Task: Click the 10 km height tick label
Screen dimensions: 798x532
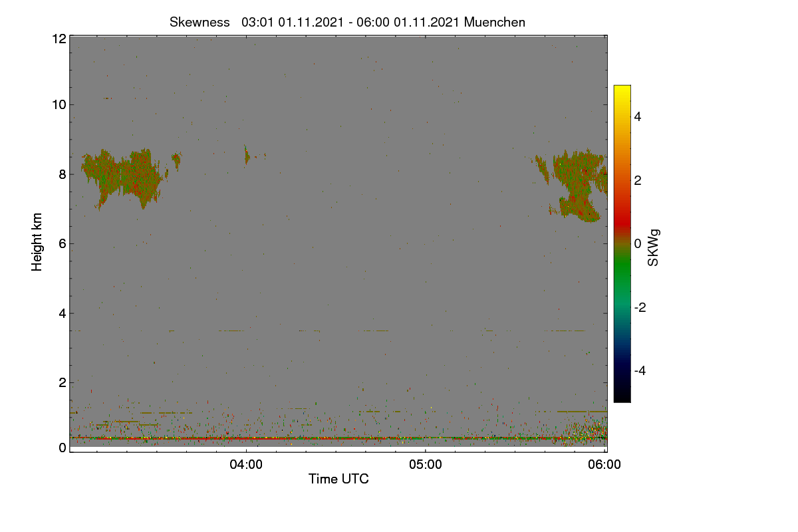Action: tap(59, 104)
